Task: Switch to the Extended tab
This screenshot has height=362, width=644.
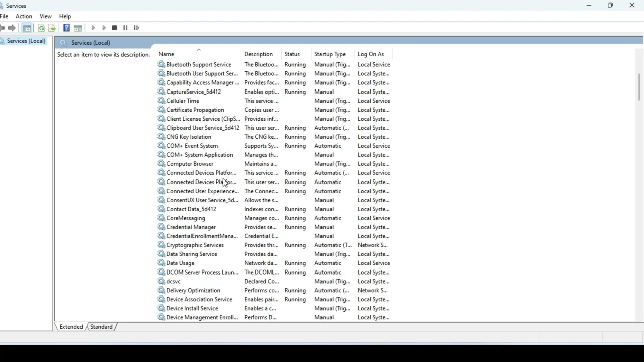Action: (71, 327)
